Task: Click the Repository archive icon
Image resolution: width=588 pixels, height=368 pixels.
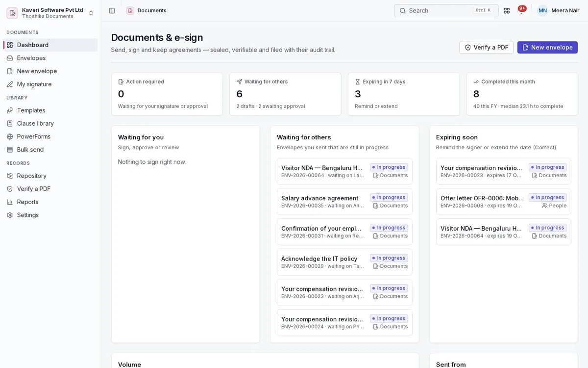Action: click(x=10, y=176)
